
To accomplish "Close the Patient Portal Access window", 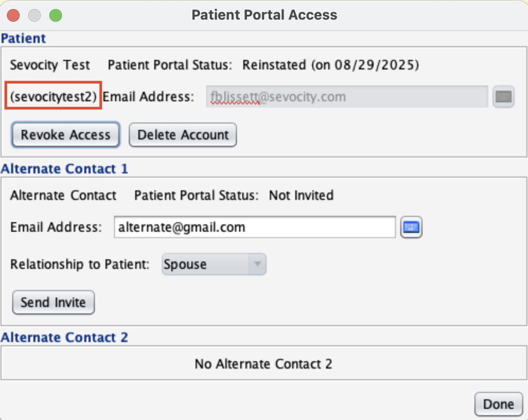I will point(13,15).
